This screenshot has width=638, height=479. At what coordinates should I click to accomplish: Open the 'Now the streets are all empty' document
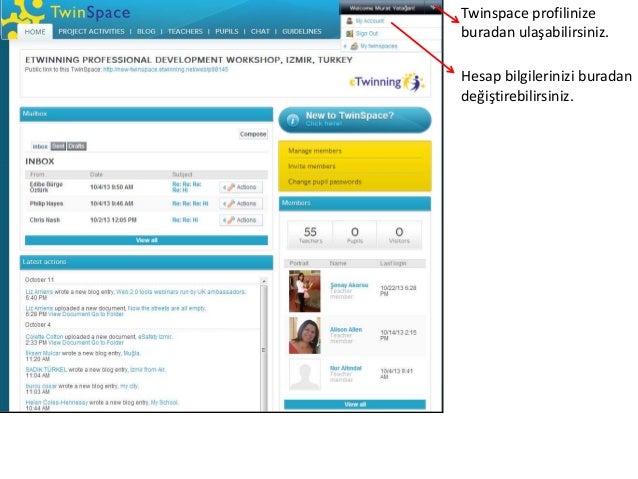tap(166, 308)
